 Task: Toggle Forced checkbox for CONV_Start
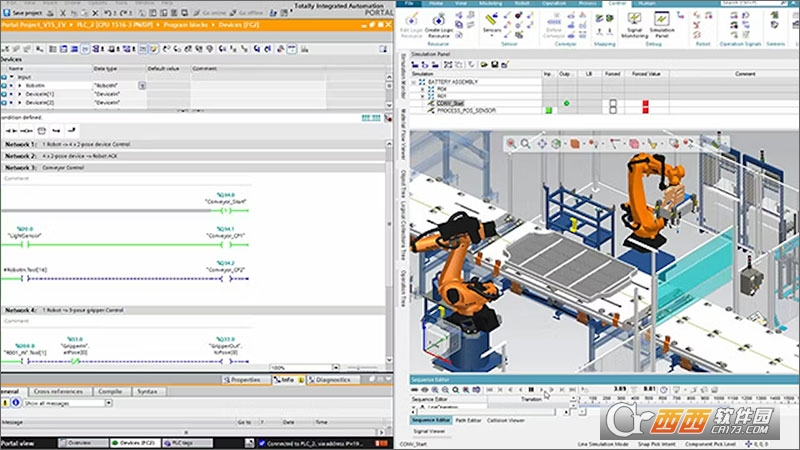[x=613, y=103]
